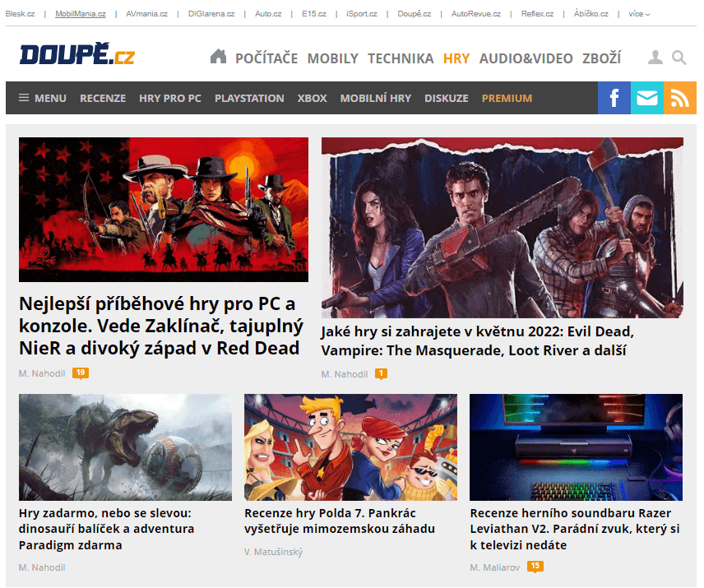Visit Auto.cz link
The height and width of the screenshot is (588, 704).
coord(268,14)
